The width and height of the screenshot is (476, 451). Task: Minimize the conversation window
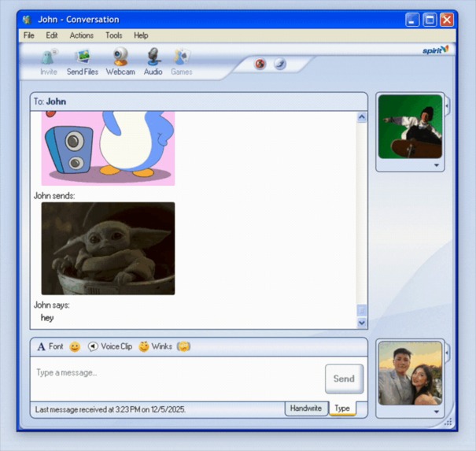tap(412, 20)
